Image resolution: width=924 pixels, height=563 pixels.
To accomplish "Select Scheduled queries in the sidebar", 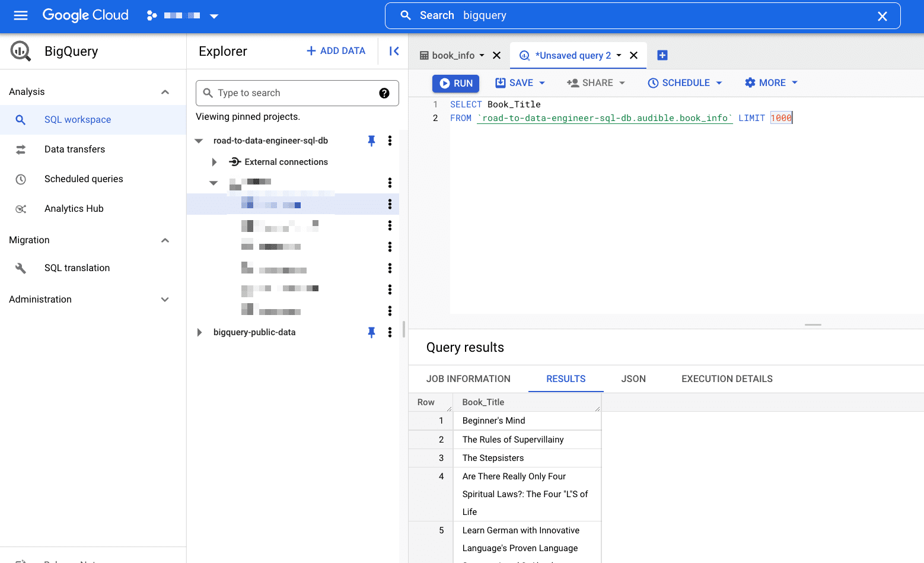I will click(x=83, y=179).
